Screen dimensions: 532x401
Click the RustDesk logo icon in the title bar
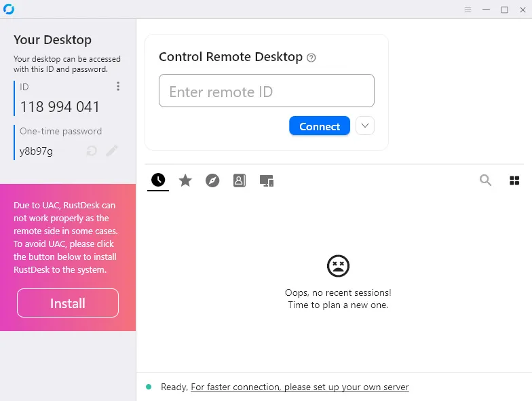point(9,9)
